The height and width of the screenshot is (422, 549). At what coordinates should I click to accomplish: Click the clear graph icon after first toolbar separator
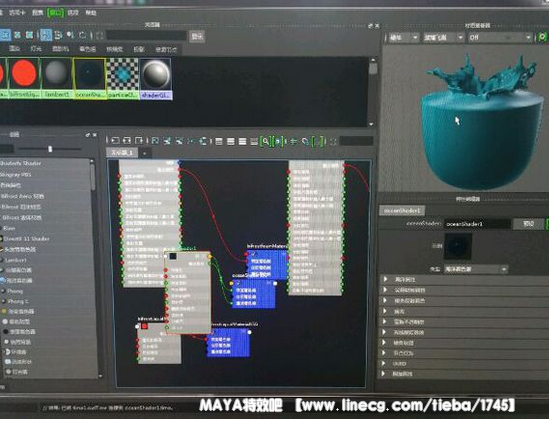pos(155,141)
